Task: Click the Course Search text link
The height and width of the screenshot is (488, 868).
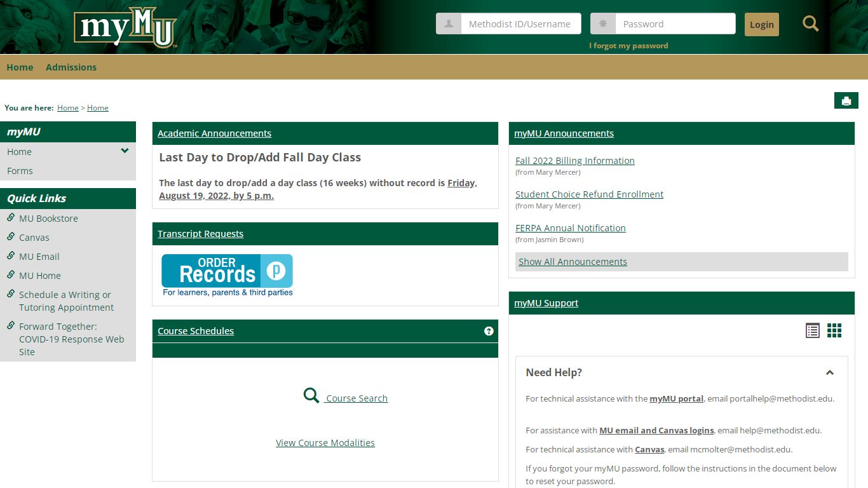Action: (x=356, y=398)
